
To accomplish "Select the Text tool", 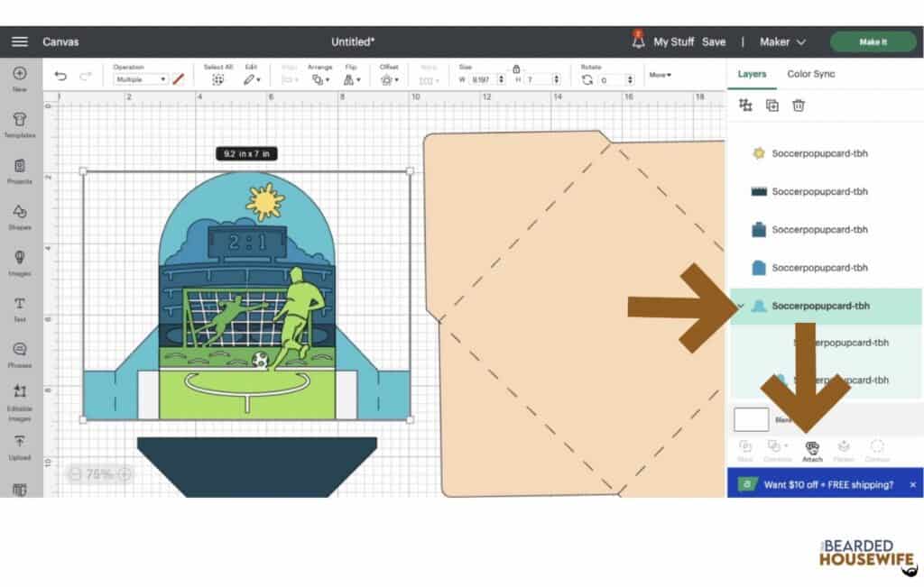I will coord(19,308).
